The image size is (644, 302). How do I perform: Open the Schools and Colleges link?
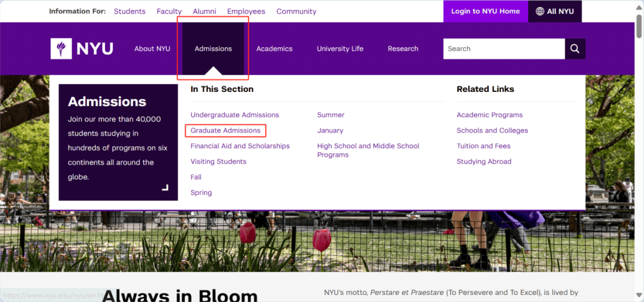tap(493, 131)
